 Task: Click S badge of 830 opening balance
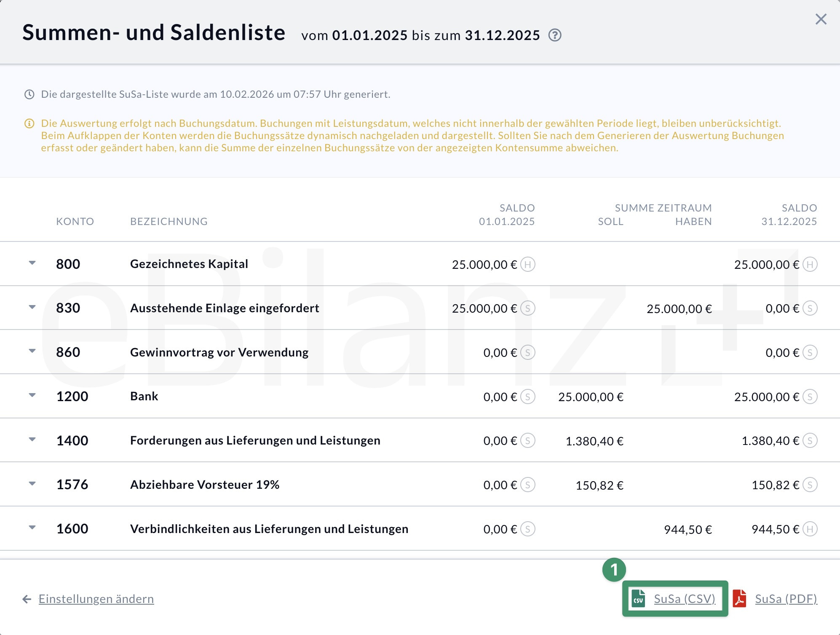[x=528, y=308]
